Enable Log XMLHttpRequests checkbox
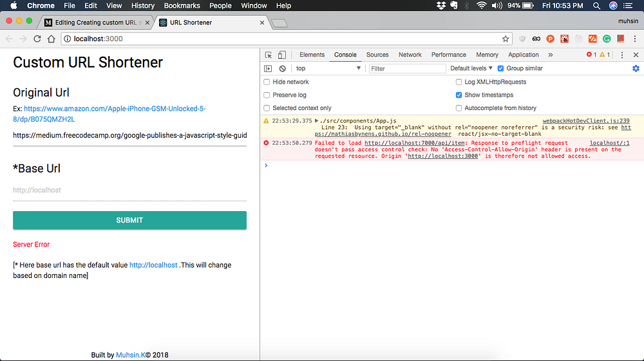 (459, 82)
